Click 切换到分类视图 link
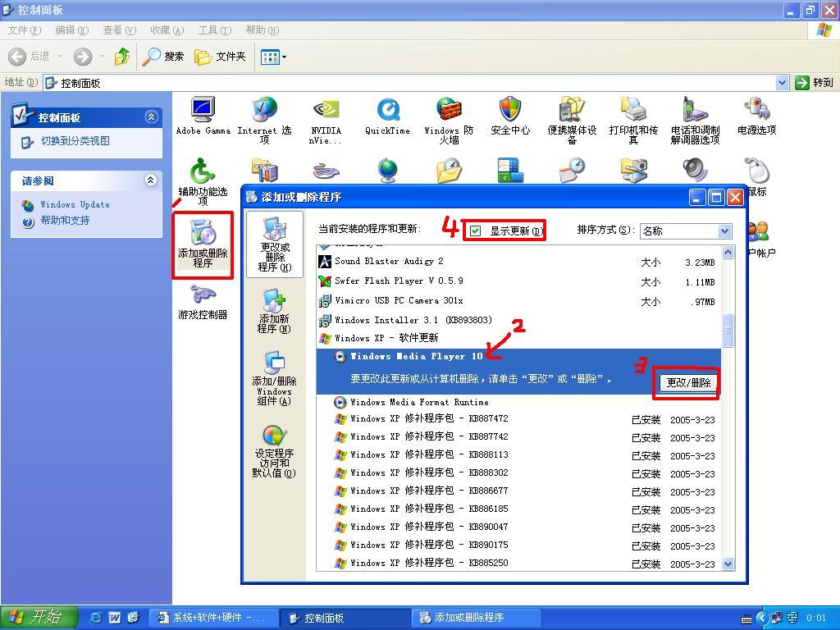Viewport: 840px width, 630px height. pos(75,141)
